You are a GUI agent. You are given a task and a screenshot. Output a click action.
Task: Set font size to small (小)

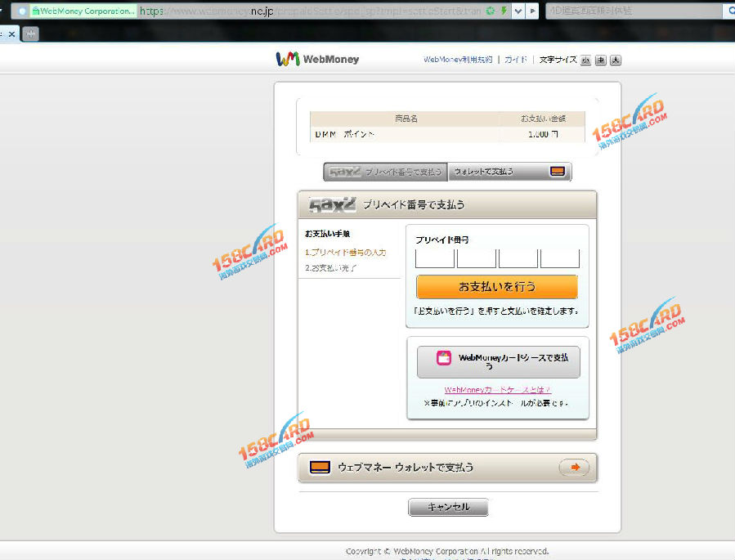click(585, 60)
